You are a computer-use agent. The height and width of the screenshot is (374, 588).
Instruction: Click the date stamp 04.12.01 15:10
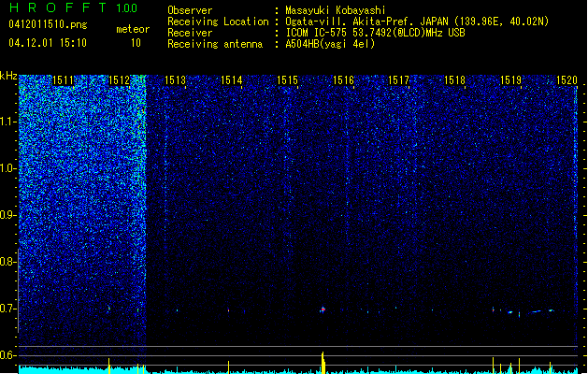(x=48, y=43)
